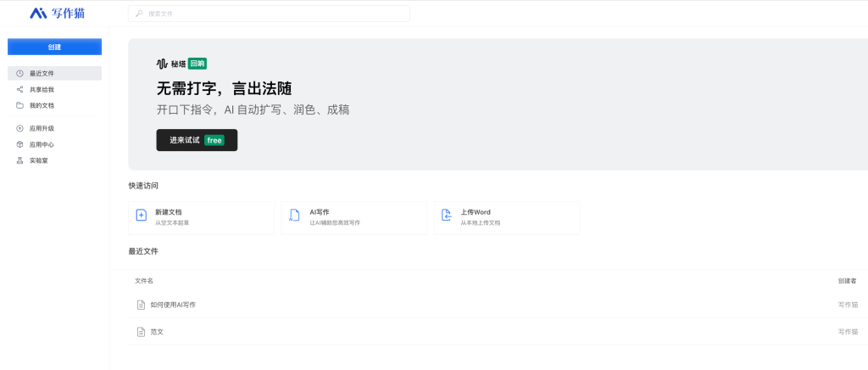The height and width of the screenshot is (370, 868).
Task: Click the 进来试试 button
Action: pos(197,140)
